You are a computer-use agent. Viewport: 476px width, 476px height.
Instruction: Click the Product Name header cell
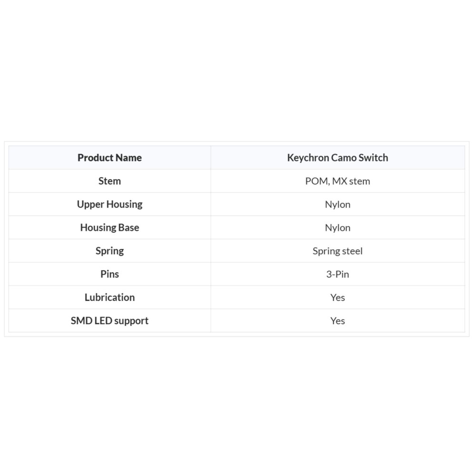coord(109,158)
